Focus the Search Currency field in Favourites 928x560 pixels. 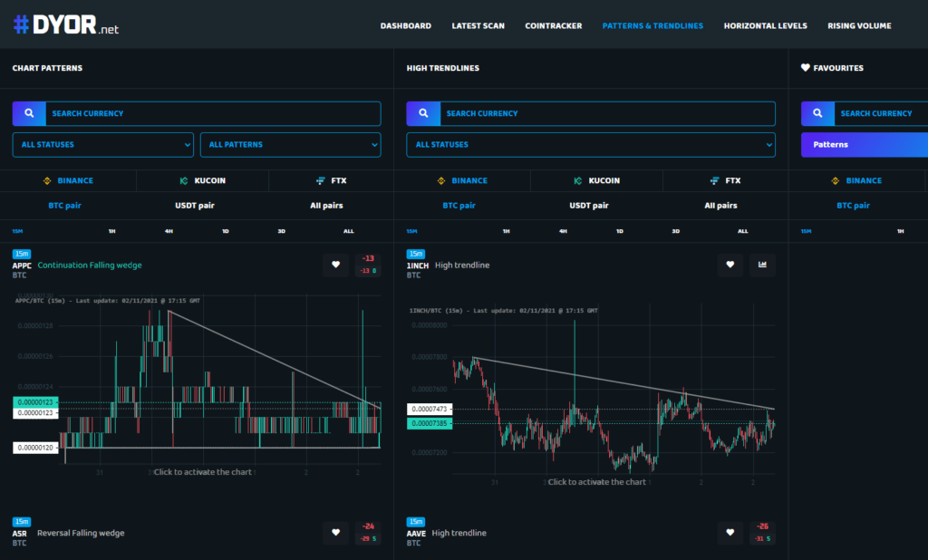(881, 113)
